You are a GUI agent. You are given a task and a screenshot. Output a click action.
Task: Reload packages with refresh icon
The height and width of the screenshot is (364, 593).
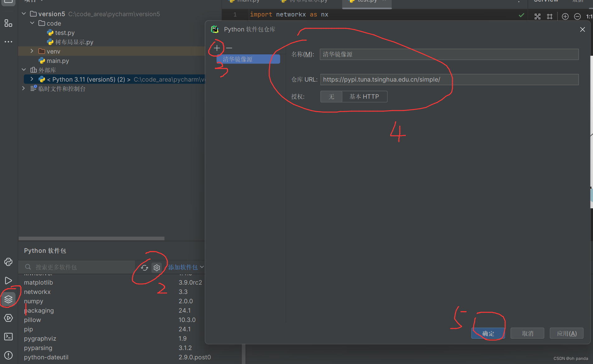pyautogui.click(x=144, y=267)
